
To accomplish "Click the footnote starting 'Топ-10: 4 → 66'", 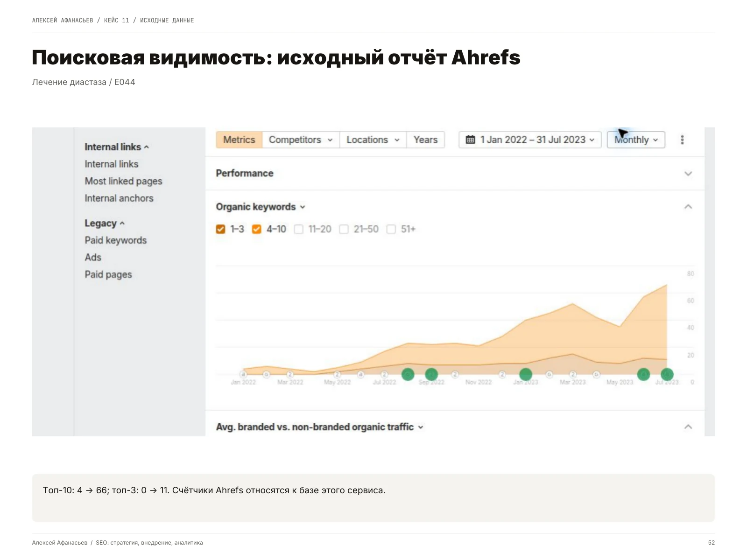I will (214, 490).
